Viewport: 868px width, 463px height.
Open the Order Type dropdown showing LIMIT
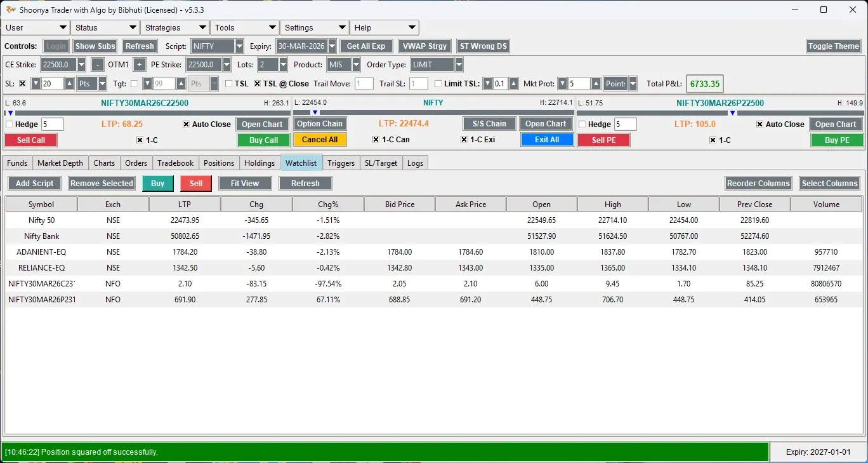point(459,65)
